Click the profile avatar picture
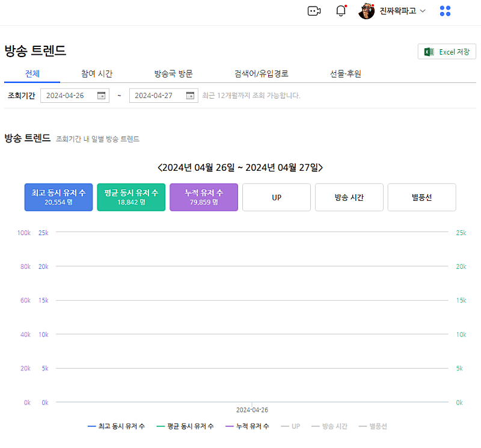 tap(367, 11)
